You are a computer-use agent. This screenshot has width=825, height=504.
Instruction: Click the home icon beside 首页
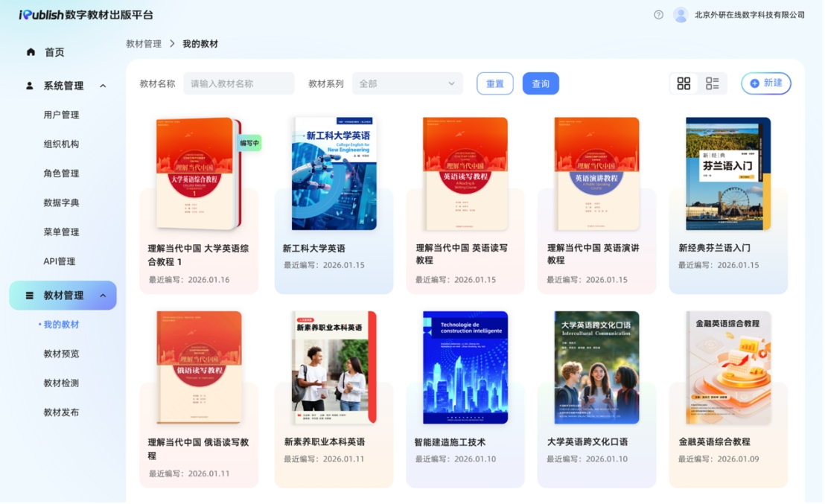click(31, 52)
